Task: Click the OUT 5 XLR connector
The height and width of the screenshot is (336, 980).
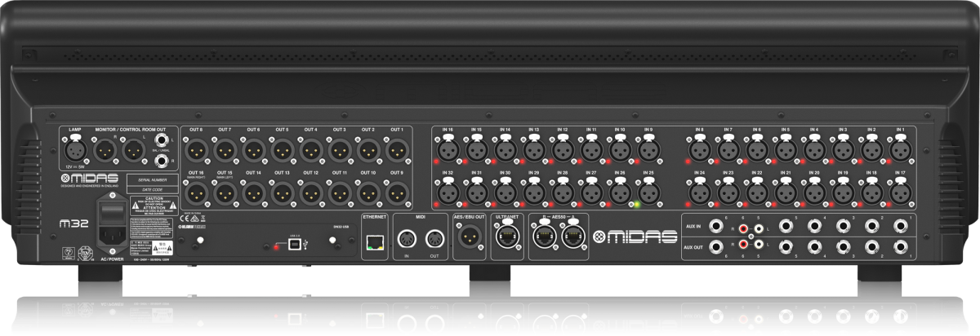Action: pos(283,150)
